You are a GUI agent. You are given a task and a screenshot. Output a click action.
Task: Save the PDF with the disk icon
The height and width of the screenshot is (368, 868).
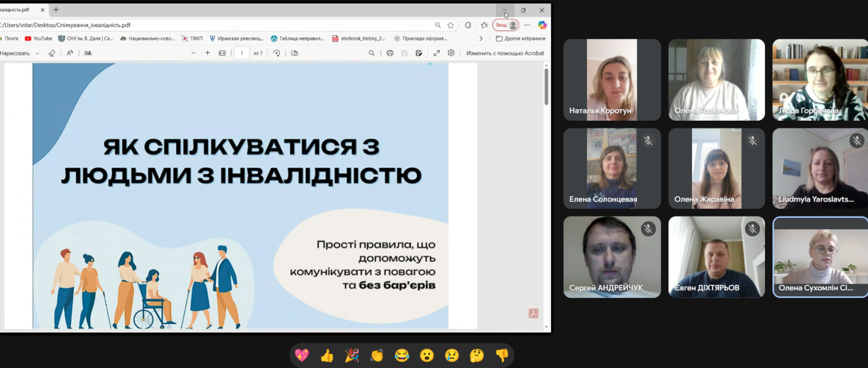pos(404,53)
